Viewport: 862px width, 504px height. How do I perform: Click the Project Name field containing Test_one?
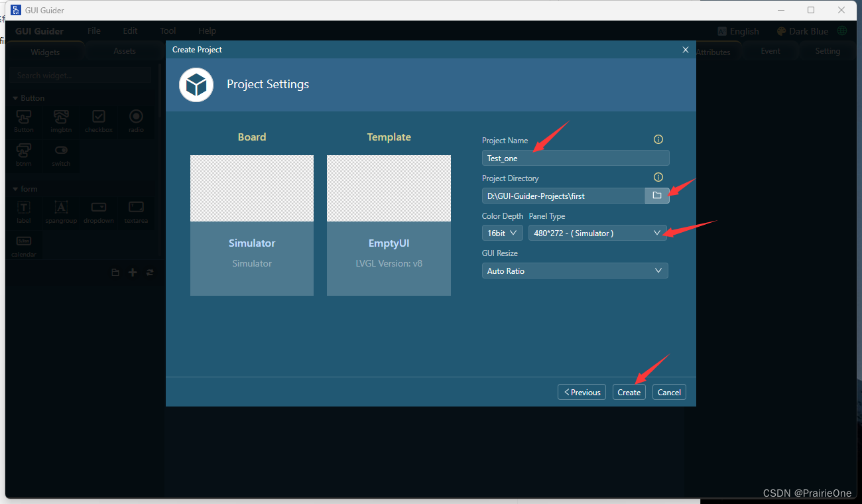576,158
